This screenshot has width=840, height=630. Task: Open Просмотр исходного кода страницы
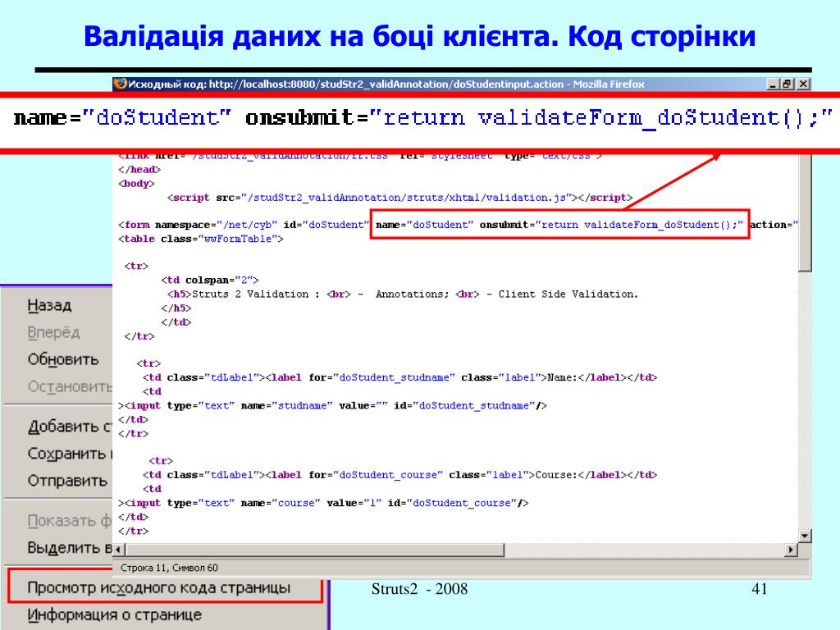158,588
